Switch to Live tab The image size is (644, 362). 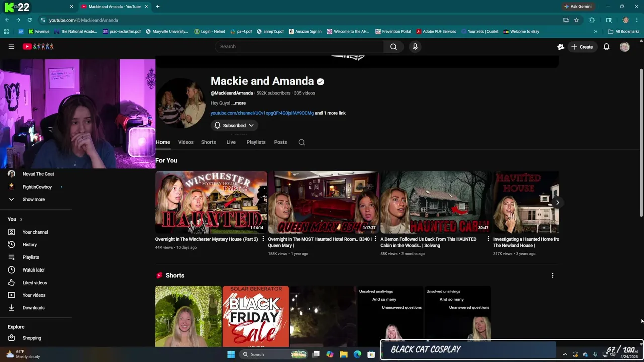click(x=231, y=142)
